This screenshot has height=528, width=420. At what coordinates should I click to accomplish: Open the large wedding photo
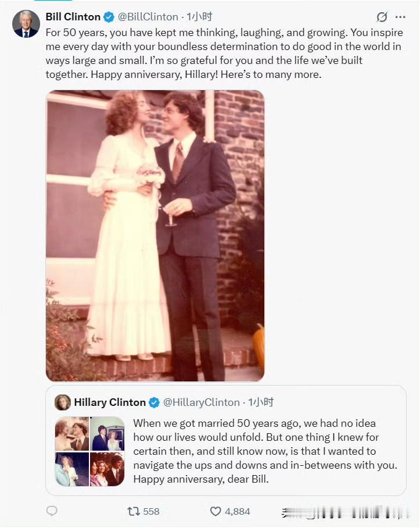click(x=155, y=236)
